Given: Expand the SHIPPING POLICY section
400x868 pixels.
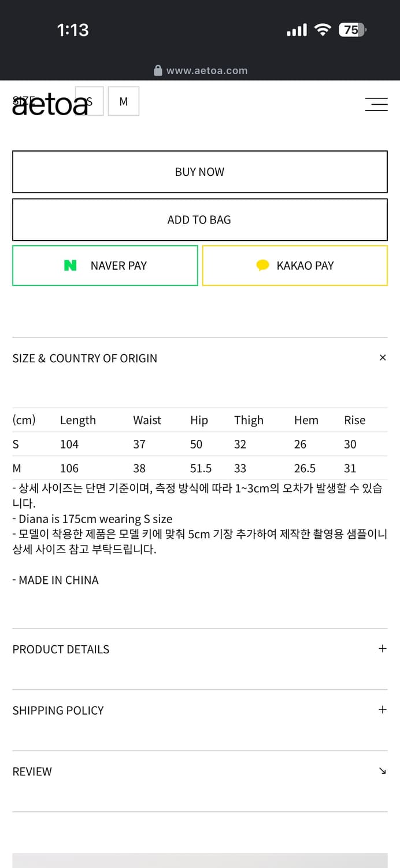Looking at the screenshot, I should point(383,709).
